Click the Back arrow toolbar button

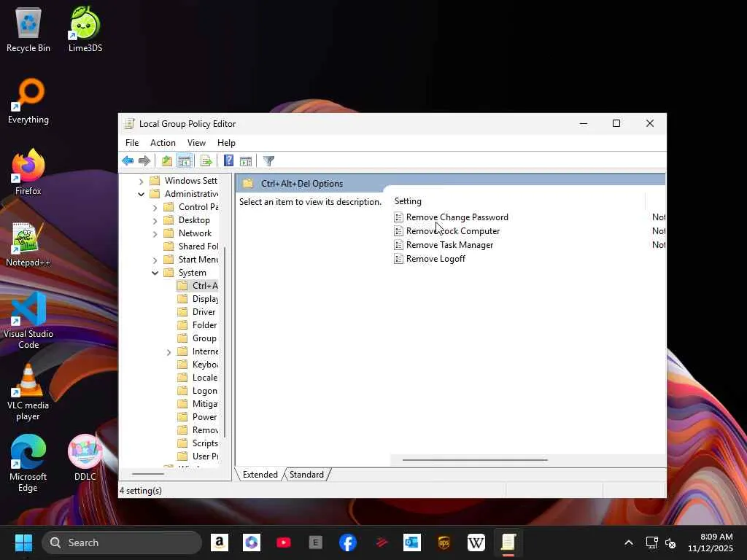[128, 161]
